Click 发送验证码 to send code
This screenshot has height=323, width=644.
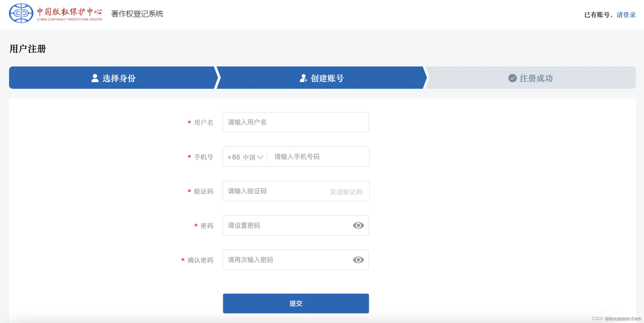pyautogui.click(x=346, y=192)
